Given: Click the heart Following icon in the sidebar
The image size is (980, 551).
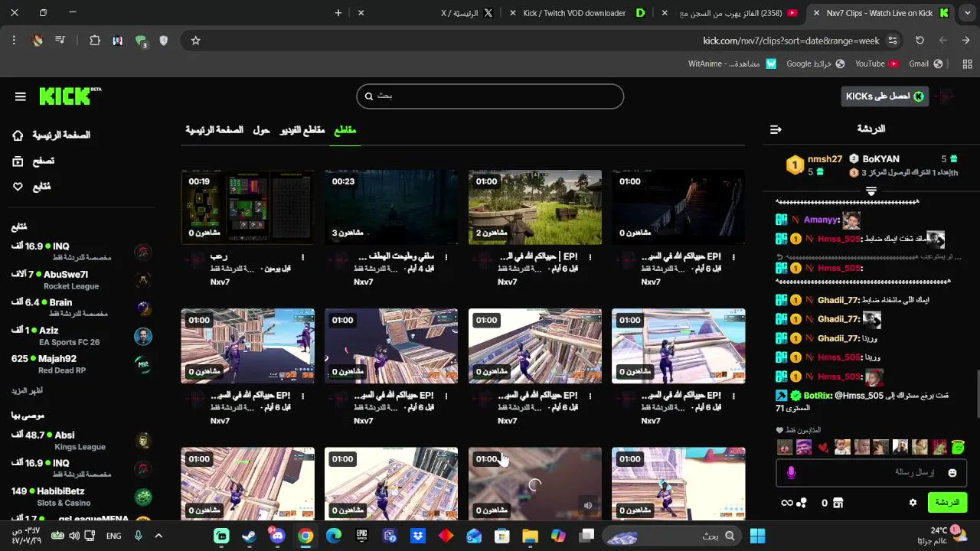Looking at the screenshot, I should [18, 186].
